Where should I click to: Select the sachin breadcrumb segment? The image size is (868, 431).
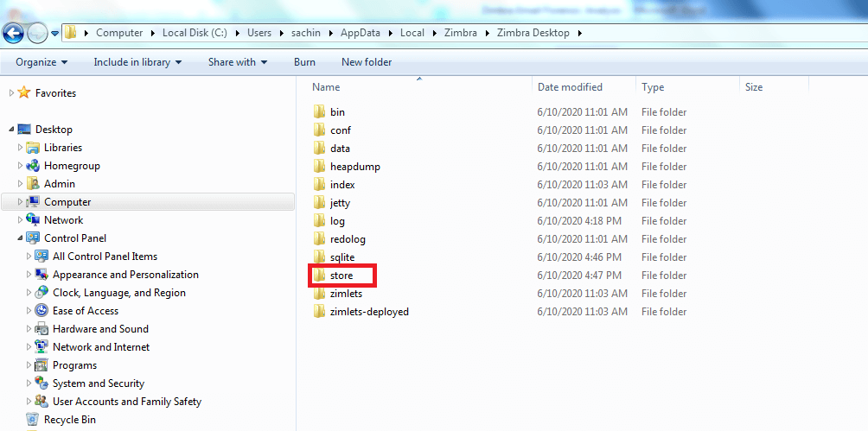[306, 33]
